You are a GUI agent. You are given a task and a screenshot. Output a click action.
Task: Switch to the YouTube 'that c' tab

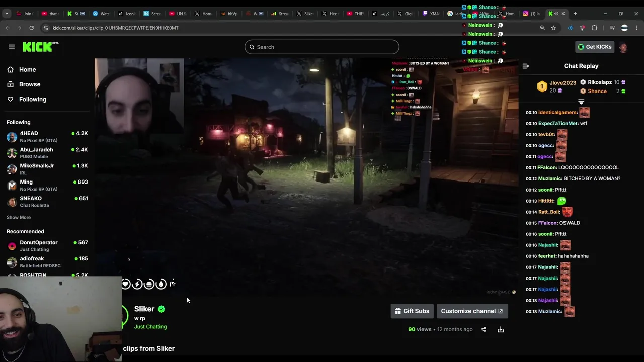[50, 14]
